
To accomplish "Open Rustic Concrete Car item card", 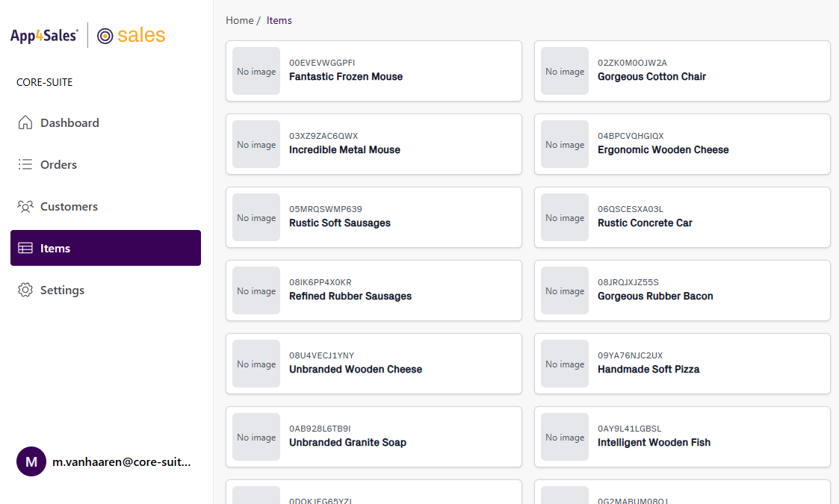I will tap(681, 217).
